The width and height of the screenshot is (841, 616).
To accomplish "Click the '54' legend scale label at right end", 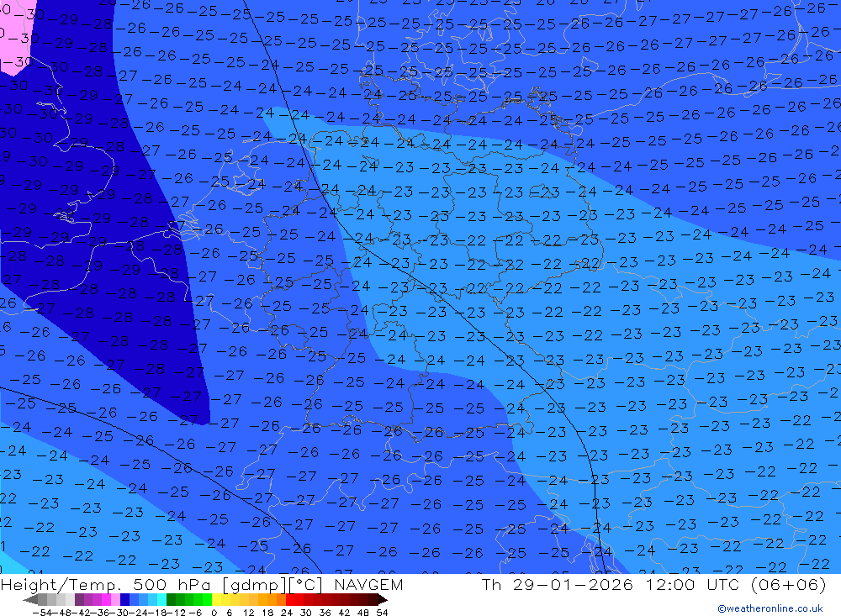I will (382, 613).
